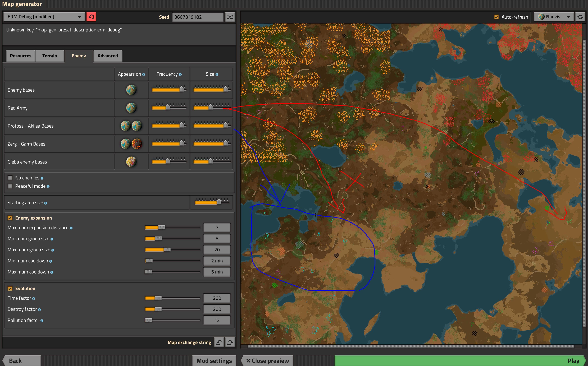Click Nauvis planet icon in Zerg row
Image resolution: width=588 pixels, height=366 pixels.
126,144
